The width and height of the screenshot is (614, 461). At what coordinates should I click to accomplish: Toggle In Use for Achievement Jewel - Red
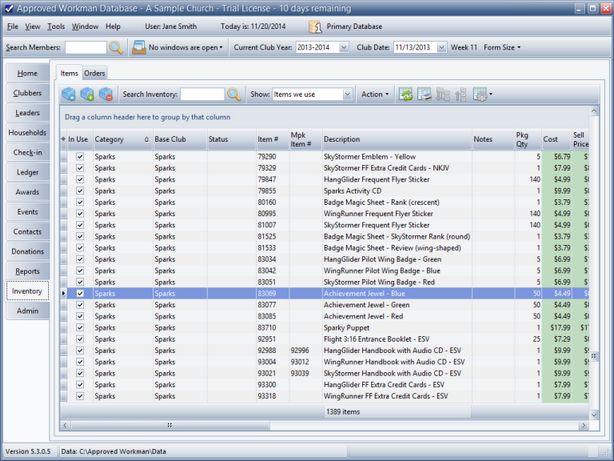point(80,316)
